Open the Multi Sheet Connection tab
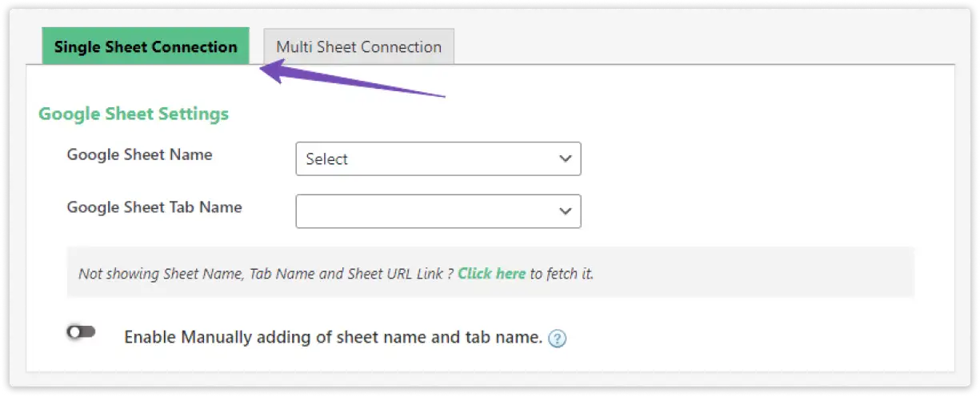 point(358,46)
